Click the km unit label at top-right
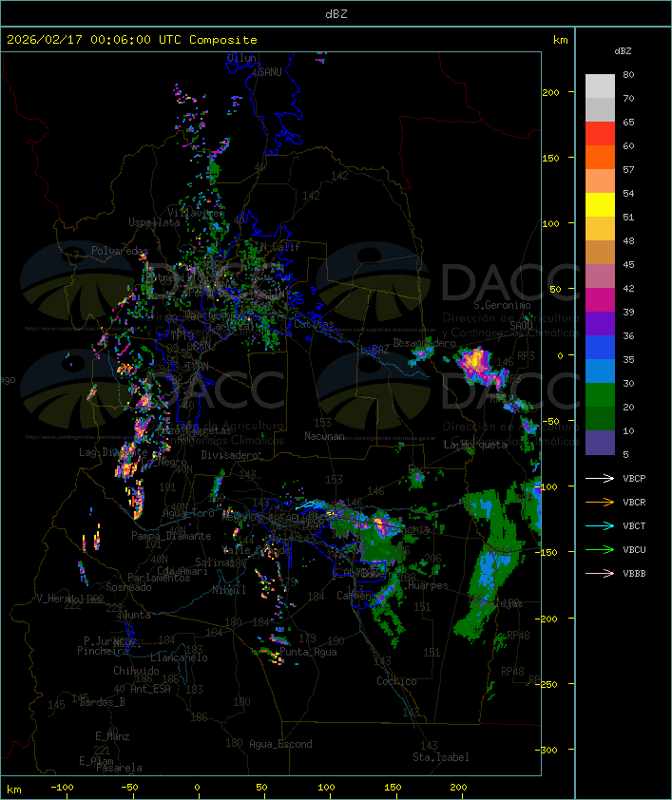The height and width of the screenshot is (800, 672). click(560, 40)
